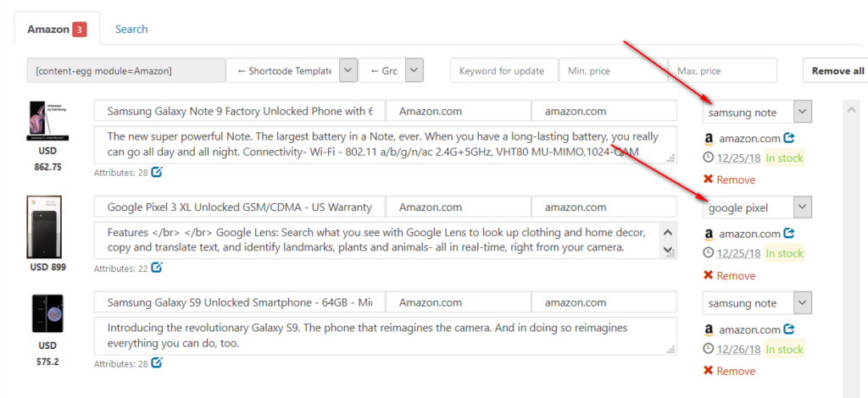868x398 pixels.
Task: Edit attributes icon for Samsung Galaxy S9
Action: [157, 363]
